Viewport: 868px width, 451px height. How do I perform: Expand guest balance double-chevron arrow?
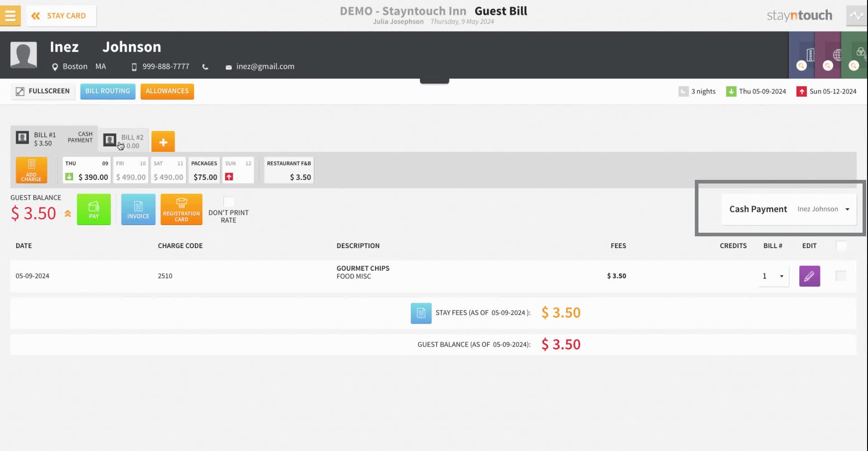68,214
